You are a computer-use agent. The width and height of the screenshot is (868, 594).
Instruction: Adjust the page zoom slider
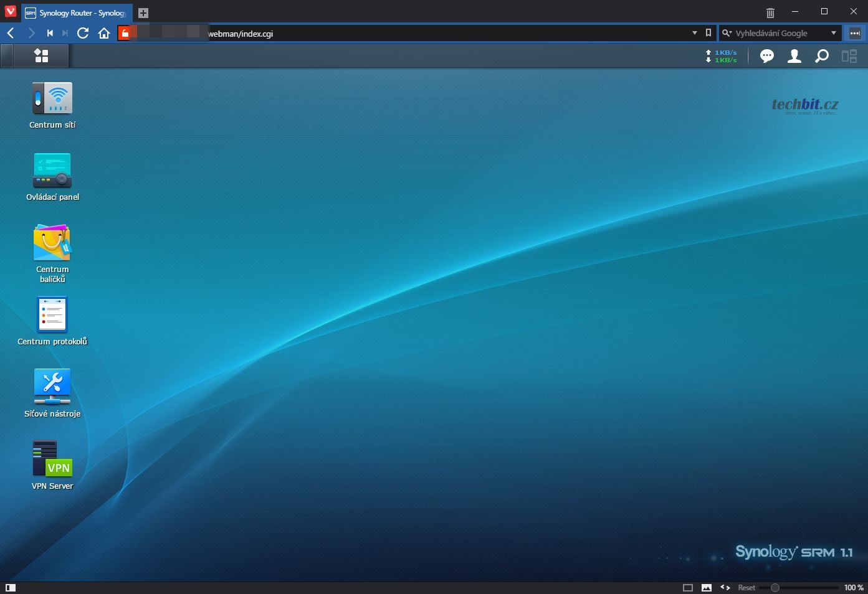[x=775, y=587]
